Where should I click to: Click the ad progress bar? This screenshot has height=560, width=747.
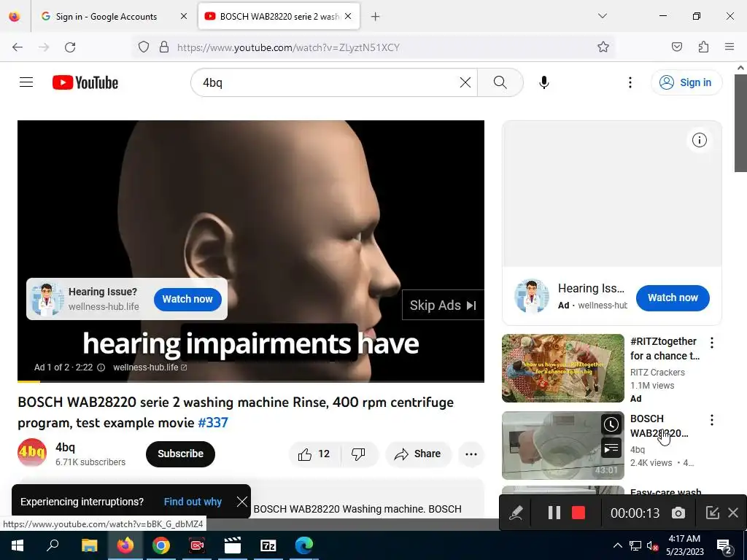coord(251,381)
